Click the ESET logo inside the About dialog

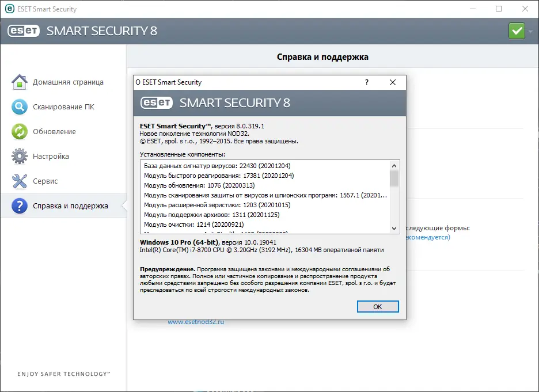tap(155, 104)
